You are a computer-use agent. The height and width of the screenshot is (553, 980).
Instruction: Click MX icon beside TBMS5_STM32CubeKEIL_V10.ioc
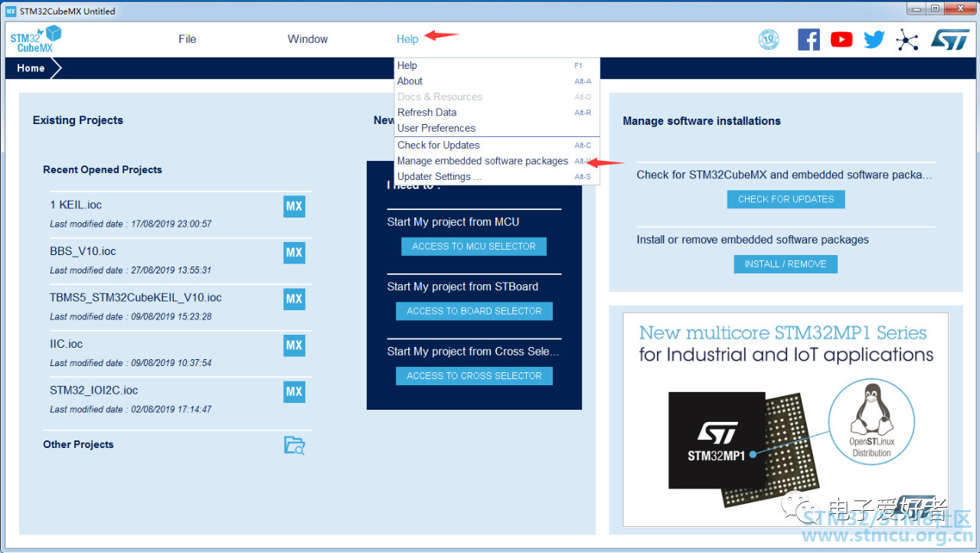[x=294, y=299]
